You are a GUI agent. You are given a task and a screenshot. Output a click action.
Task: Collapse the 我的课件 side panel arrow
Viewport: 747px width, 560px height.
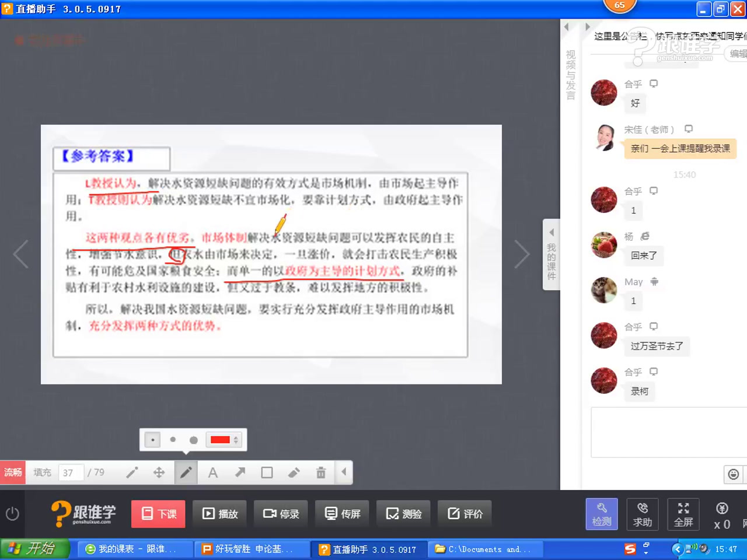pos(551,232)
